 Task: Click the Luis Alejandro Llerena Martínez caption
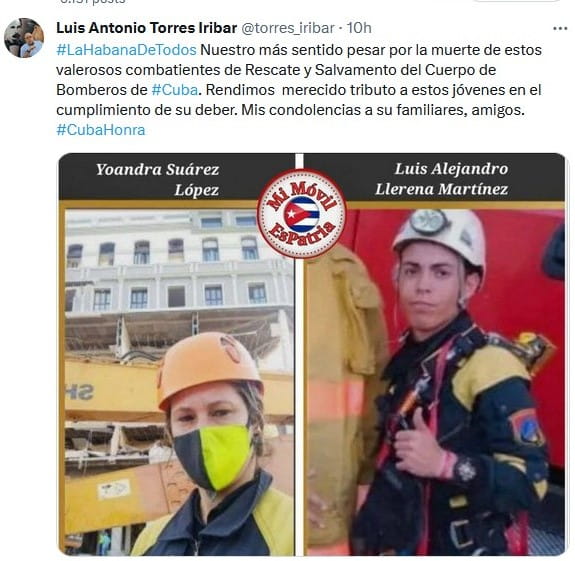(442, 179)
